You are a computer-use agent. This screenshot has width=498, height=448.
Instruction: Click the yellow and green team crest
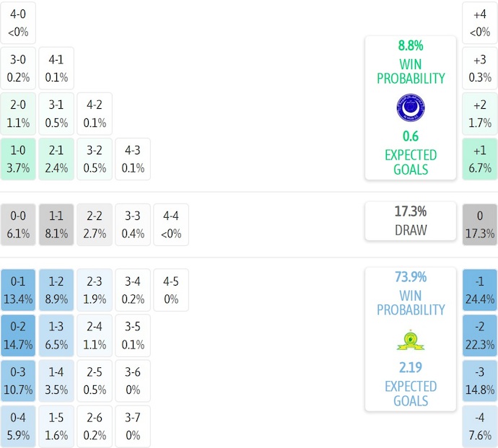coord(411,339)
